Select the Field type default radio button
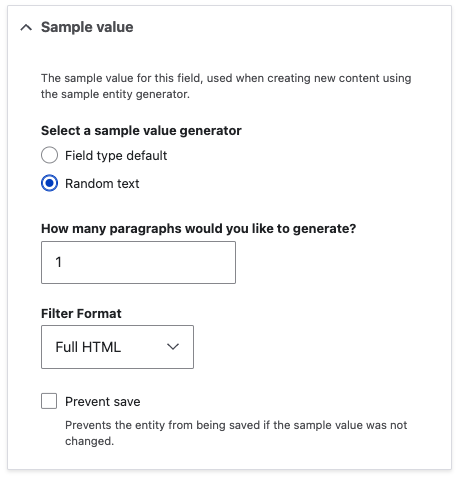This screenshot has height=478, width=462. [x=49, y=155]
